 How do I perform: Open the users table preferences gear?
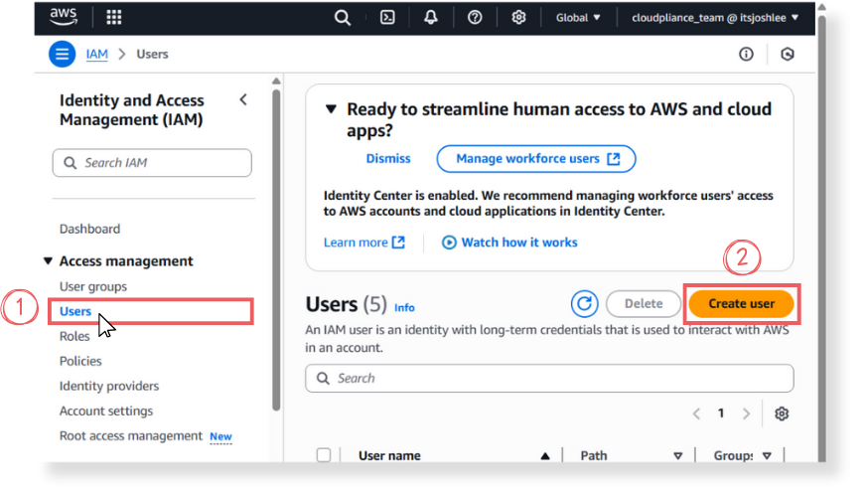pos(781,413)
